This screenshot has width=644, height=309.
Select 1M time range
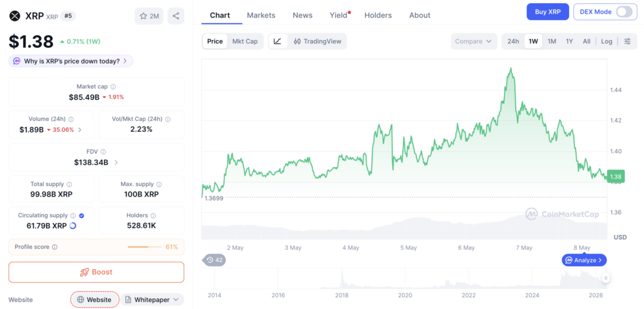click(x=552, y=41)
